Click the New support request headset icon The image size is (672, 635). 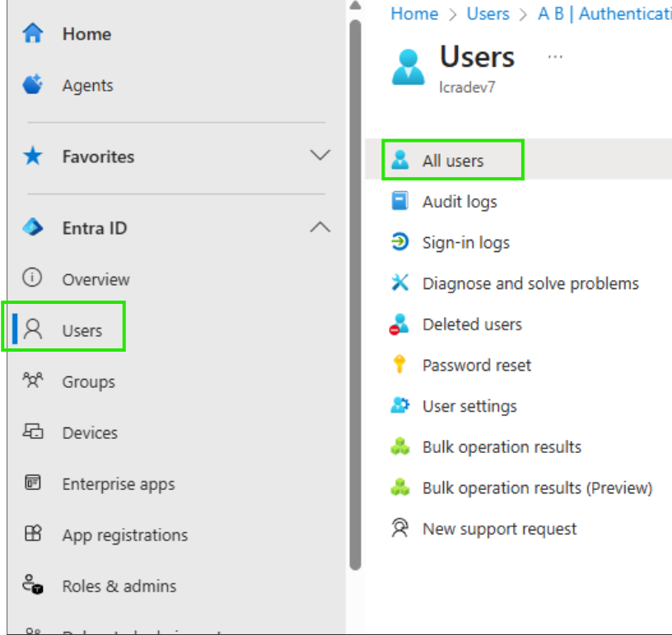point(400,528)
